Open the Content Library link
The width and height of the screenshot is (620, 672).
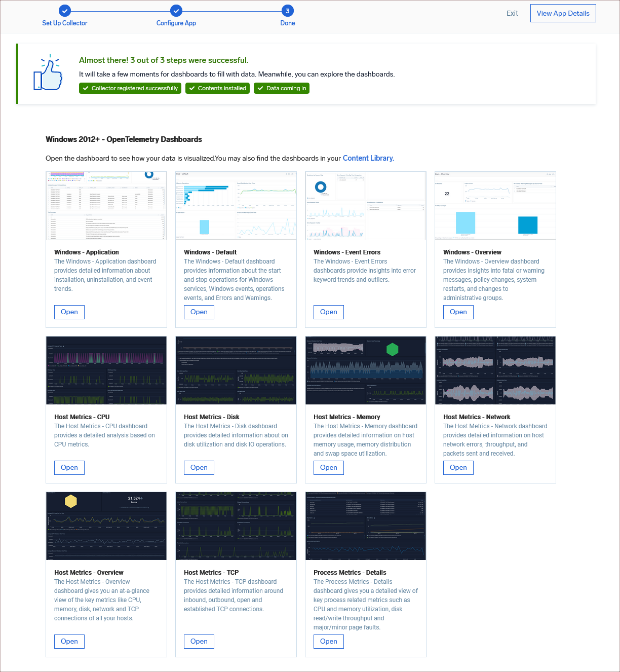[x=368, y=158]
